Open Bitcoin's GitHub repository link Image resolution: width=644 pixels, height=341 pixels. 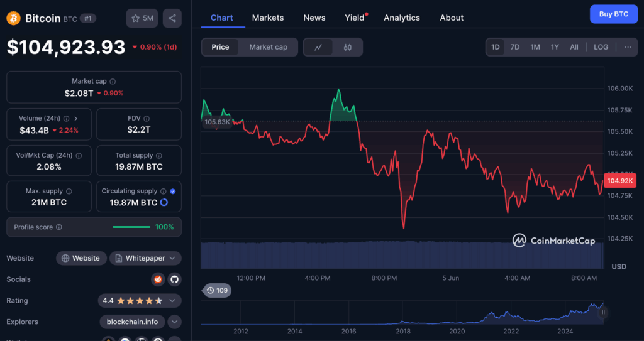point(174,279)
